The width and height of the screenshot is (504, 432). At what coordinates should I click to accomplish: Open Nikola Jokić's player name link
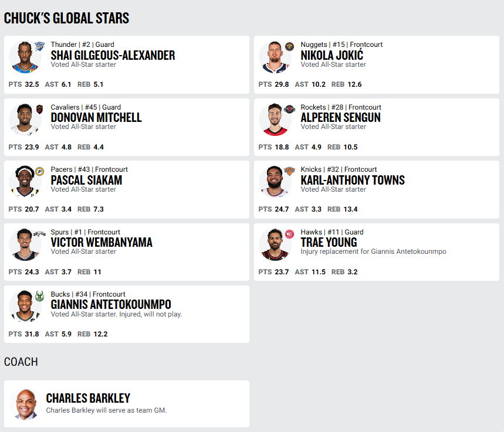(x=332, y=55)
